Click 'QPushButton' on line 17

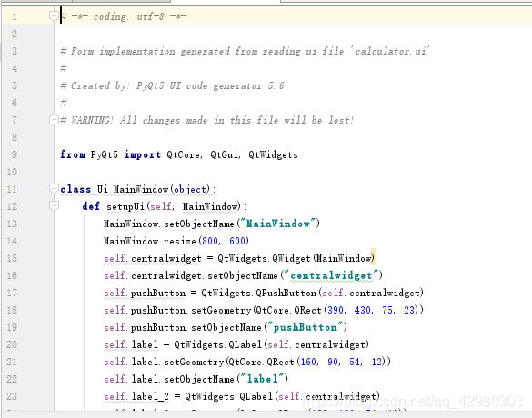286,293
